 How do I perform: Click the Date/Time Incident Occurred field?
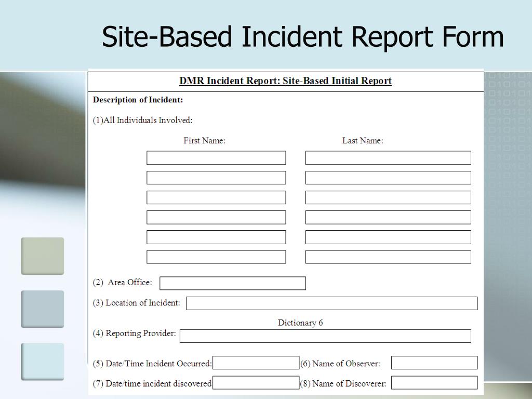[256, 363]
